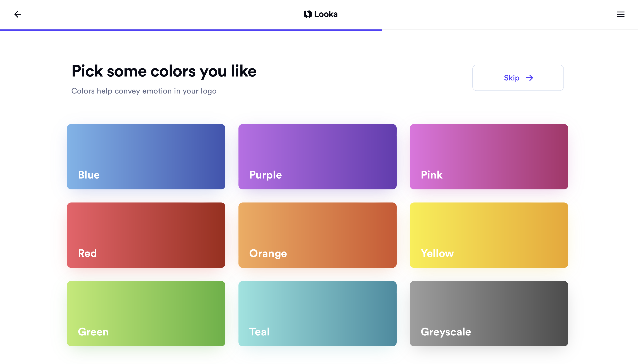Click the back arrow icon

[x=17, y=14]
